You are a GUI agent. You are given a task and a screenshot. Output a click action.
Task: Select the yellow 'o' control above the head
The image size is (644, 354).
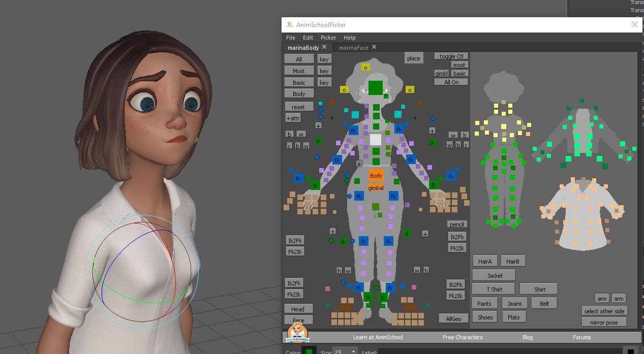coord(365,67)
